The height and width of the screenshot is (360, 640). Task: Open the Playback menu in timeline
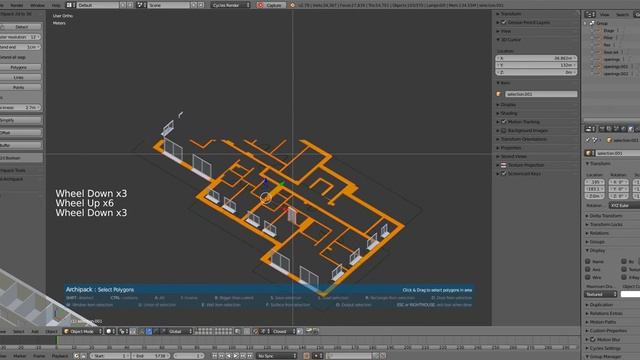pyautogui.click(x=60, y=356)
